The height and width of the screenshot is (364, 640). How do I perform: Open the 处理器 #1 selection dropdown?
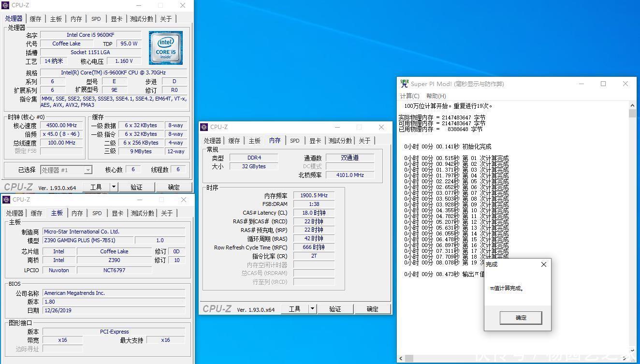pos(66,170)
